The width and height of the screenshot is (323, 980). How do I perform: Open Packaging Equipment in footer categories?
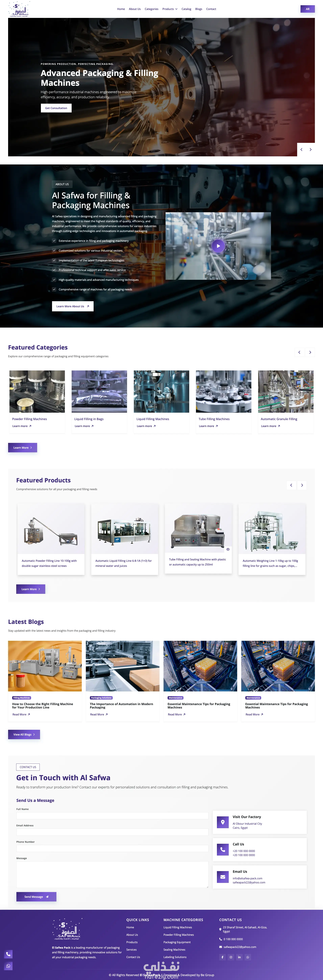[x=177, y=942]
